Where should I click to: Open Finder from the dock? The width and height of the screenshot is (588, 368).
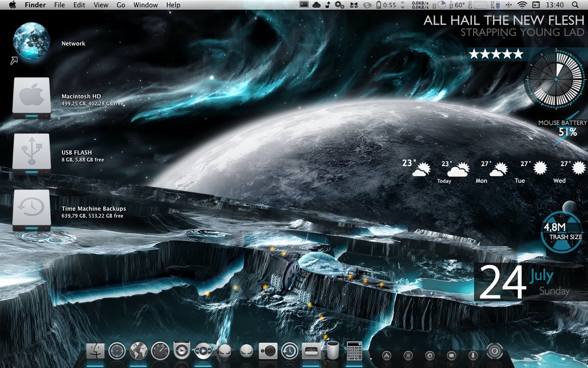[x=96, y=351]
